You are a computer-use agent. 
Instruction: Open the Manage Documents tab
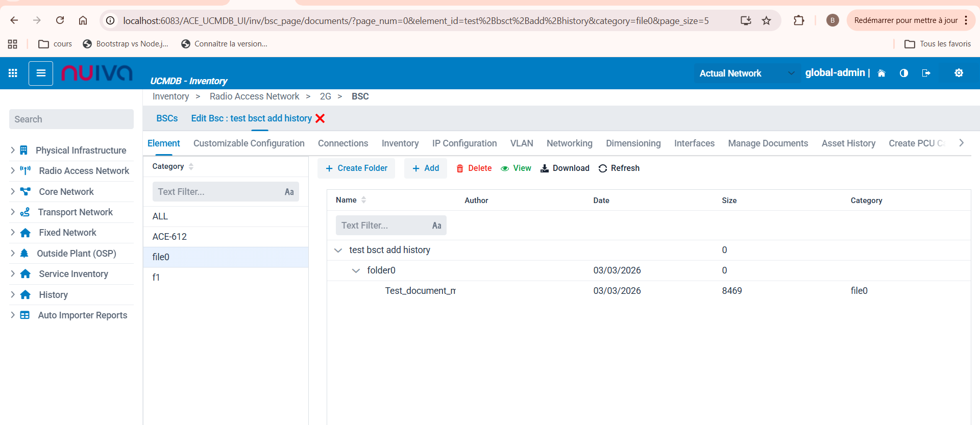point(768,143)
